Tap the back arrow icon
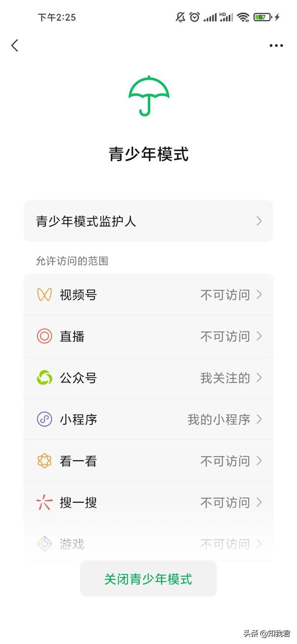Screen dimensions: 297x644 tap(15, 46)
